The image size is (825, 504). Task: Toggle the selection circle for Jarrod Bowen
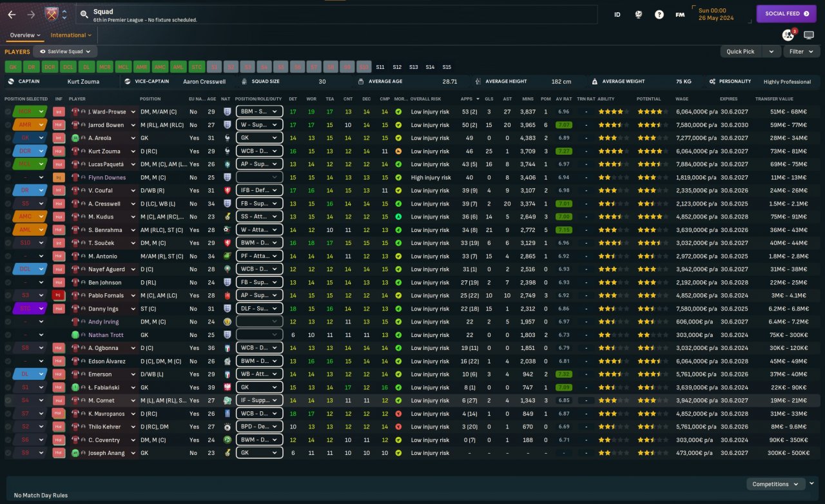7,125
